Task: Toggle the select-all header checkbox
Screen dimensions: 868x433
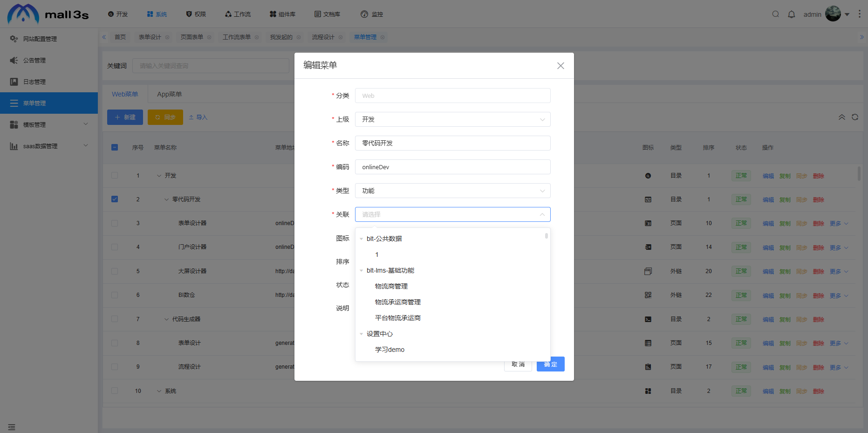Action: (115, 147)
